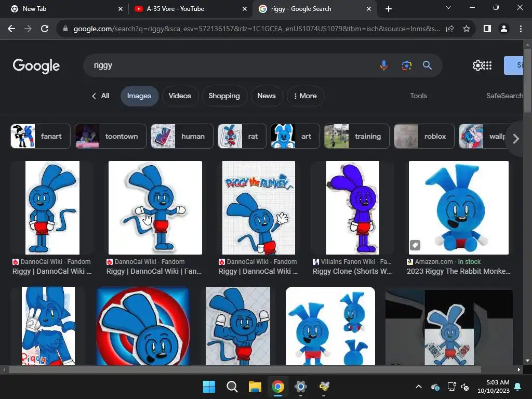
Task: Open the Amazon Riggy plush image
Action: point(458,208)
